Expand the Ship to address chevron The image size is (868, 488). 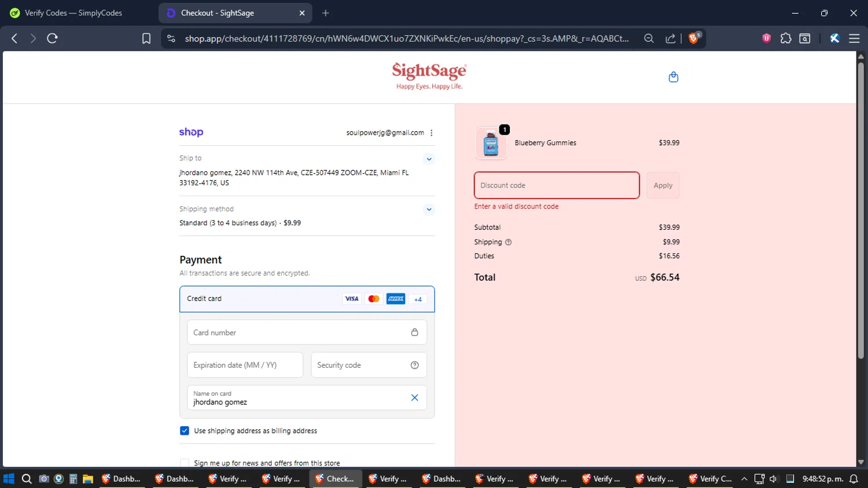(x=429, y=159)
